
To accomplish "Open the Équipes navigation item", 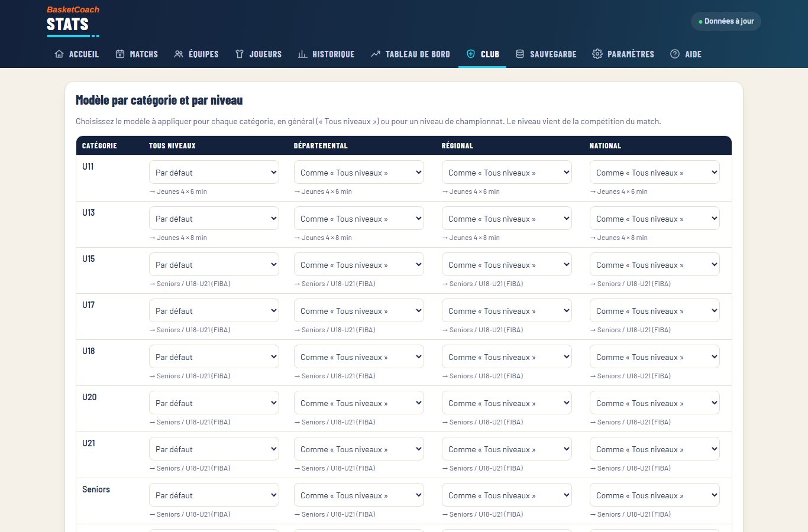I will pos(196,54).
